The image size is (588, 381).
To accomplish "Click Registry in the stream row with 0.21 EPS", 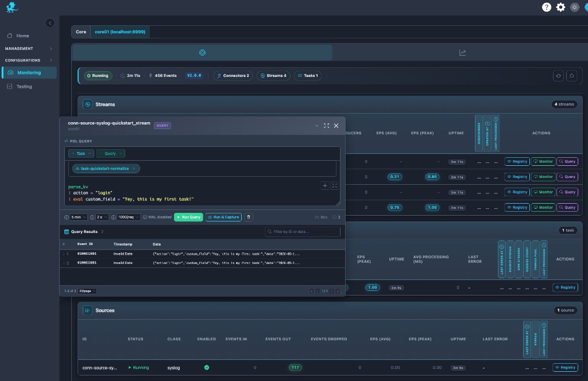I will click(517, 177).
